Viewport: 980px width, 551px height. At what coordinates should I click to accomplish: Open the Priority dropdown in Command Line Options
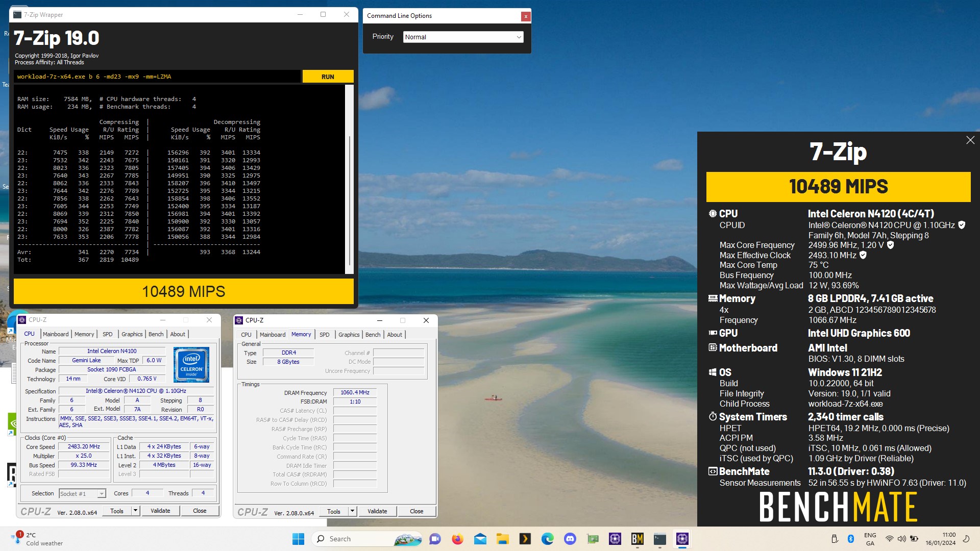[x=463, y=37]
